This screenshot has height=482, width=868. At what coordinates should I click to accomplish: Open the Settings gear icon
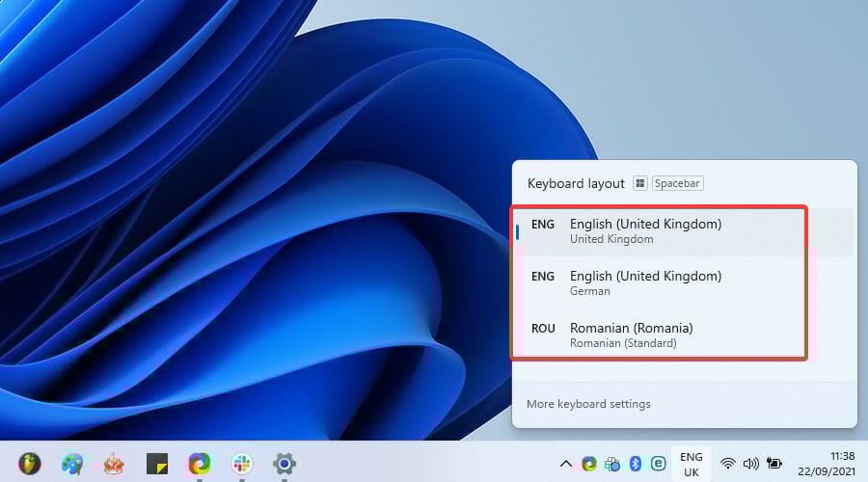click(x=284, y=464)
